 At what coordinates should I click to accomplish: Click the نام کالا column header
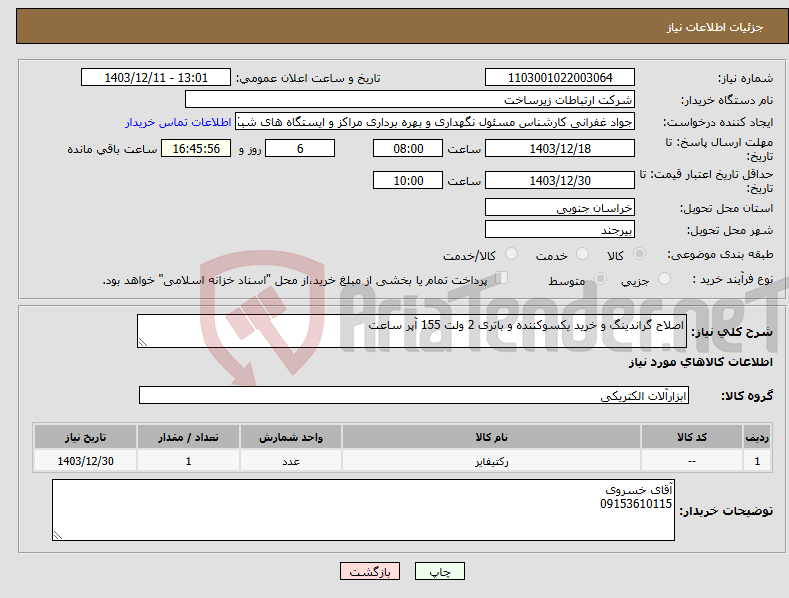pyautogui.click(x=491, y=437)
